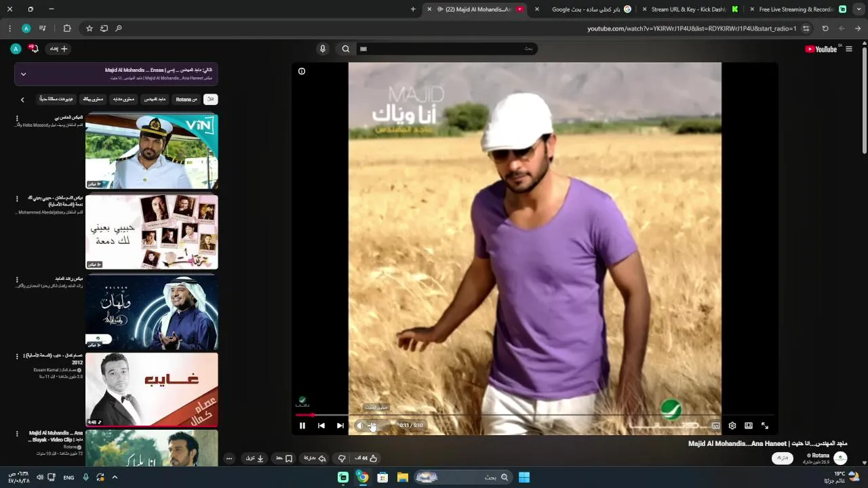Open YouTube account avatar A

pos(16,49)
